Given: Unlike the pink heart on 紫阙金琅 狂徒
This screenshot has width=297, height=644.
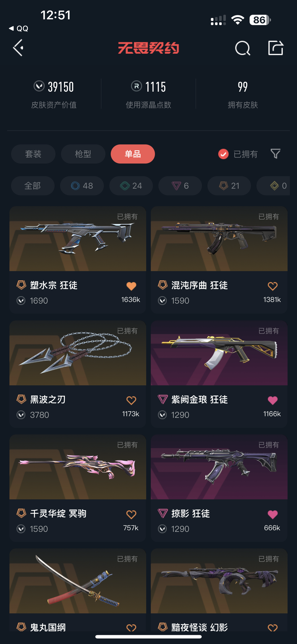Looking at the screenshot, I should coord(273,400).
